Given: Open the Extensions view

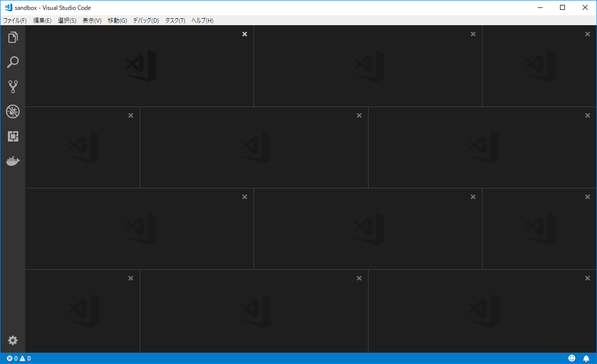Looking at the screenshot, I should pos(13,136).
